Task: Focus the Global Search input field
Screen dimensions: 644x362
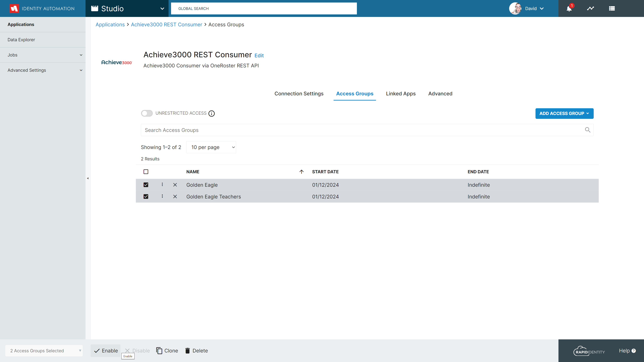Action: [264, 9]
